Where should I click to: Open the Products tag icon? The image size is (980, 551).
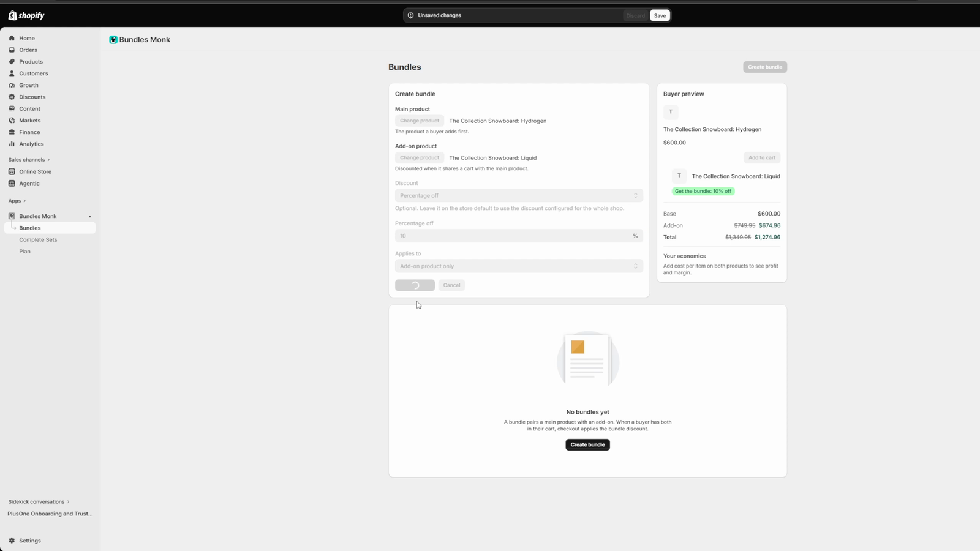point(12,61)
